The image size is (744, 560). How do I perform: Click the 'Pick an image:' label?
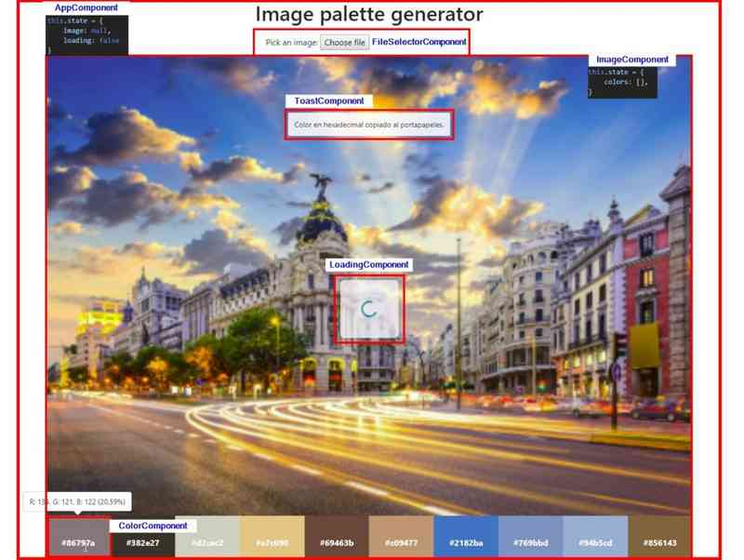291,42
